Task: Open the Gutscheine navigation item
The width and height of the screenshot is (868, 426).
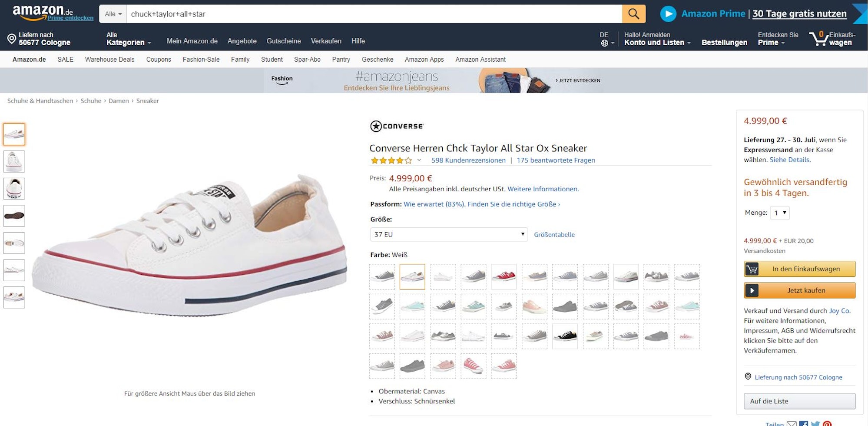Action: [283, 41]
